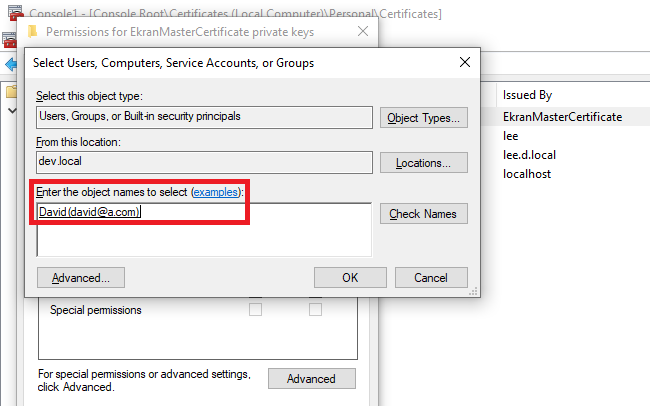650x406 pixels.
Task: Cancel the Select Users dialog
Action: (431, 277)
